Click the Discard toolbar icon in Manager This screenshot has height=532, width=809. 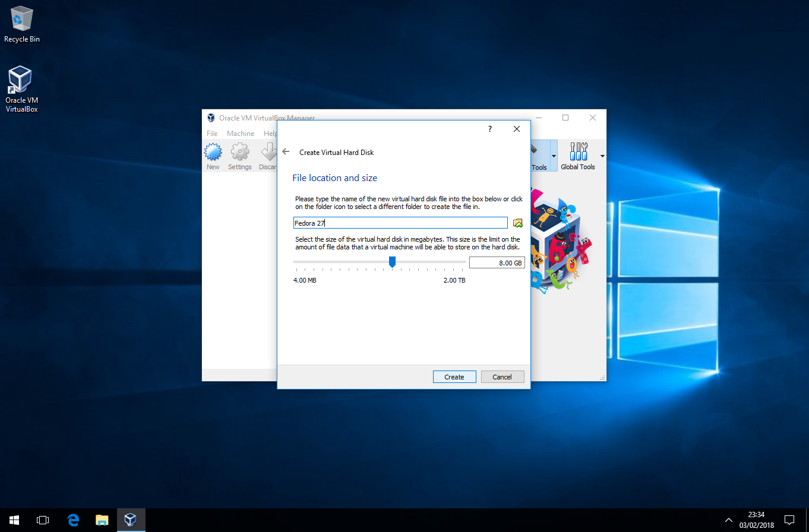click(x=268, y=157)
